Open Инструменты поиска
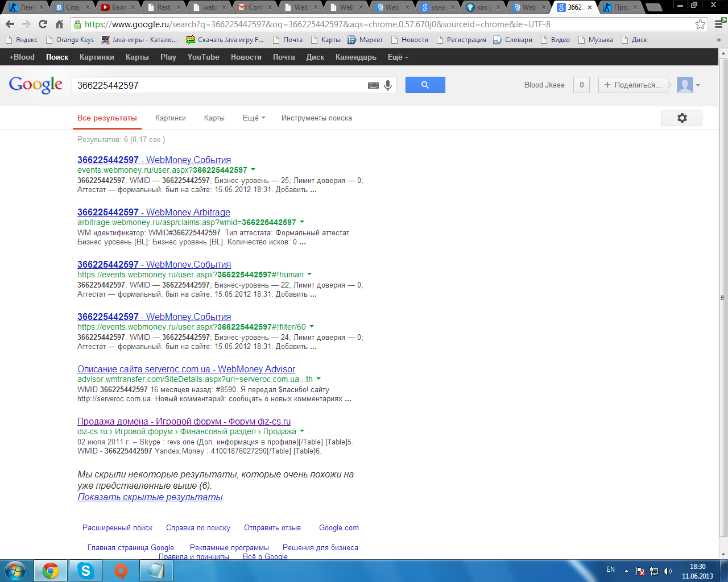Viewport: 728px width, 582px height. pyautogui.click(x=316, y=118)
